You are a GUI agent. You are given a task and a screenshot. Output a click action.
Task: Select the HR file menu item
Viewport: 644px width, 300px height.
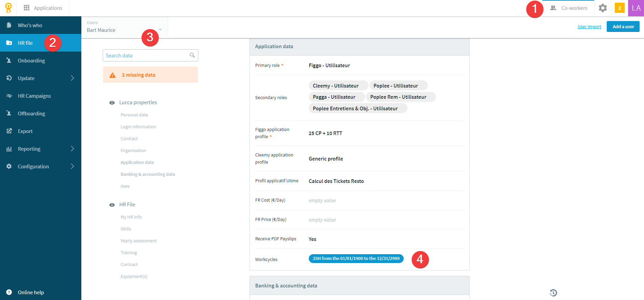click(41, 43)
